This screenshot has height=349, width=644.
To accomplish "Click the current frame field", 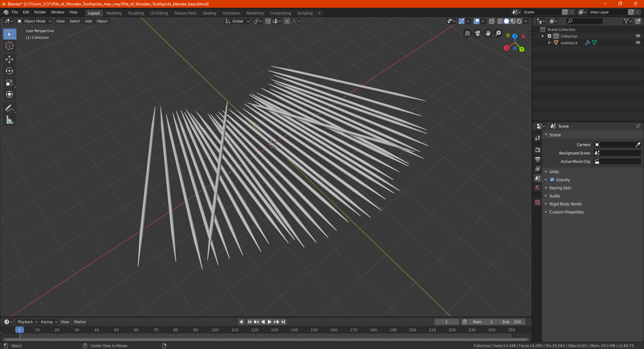I will [x=446, y=322].
